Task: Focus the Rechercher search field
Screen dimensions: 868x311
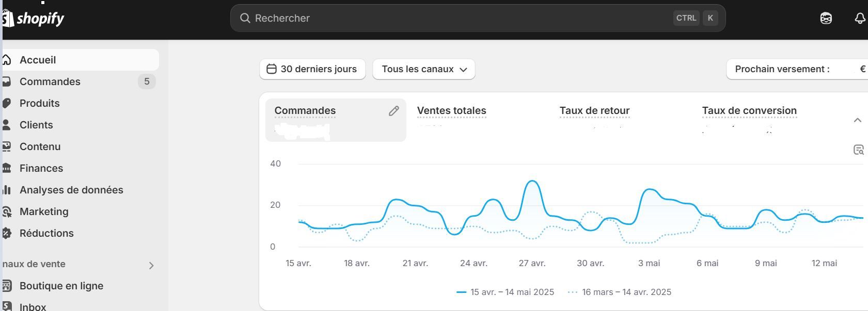Action: (478, 18)
